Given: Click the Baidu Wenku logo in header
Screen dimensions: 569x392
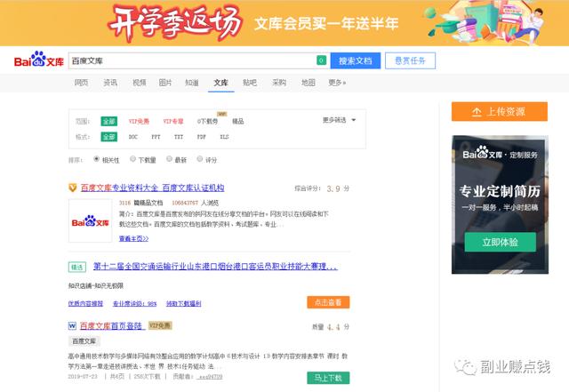Looking at the screenshot, I should (38, 61).
